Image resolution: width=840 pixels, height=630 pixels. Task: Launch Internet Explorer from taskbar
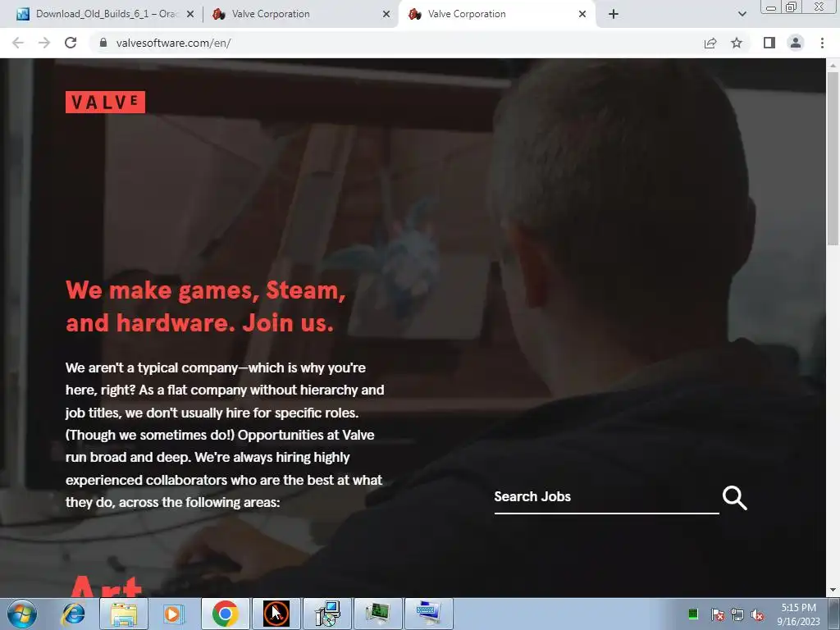point(73,614)
